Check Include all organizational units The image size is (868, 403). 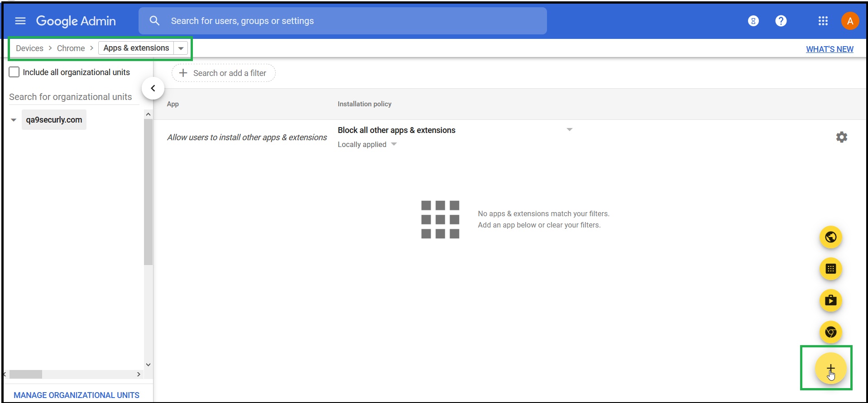(x=14, y=72)
